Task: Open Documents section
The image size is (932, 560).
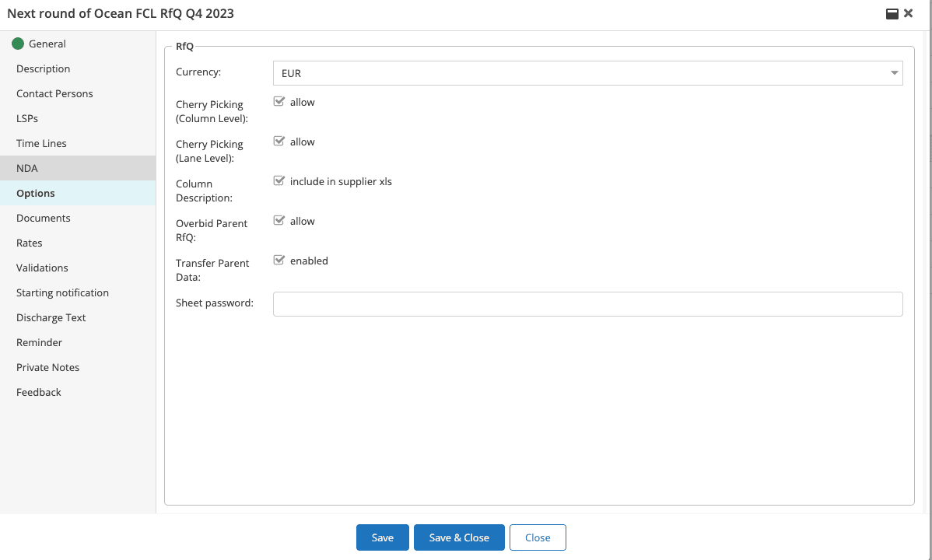Action: (78, 219)
